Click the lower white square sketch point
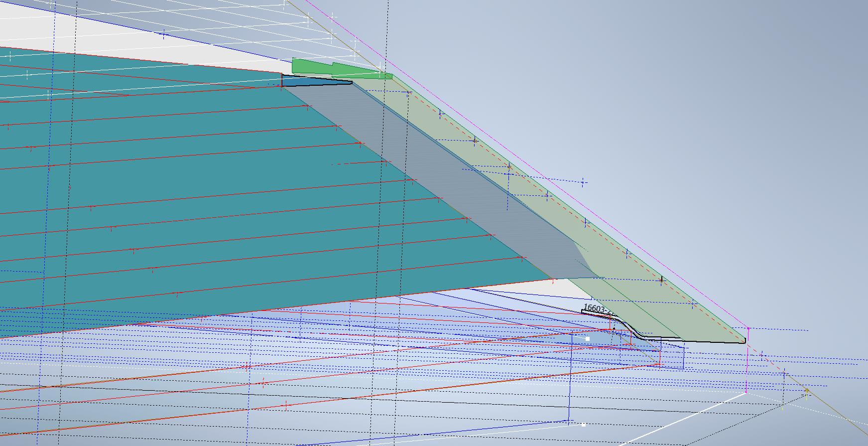This screenshot has height=446, width=868. [x=584, y=425]
